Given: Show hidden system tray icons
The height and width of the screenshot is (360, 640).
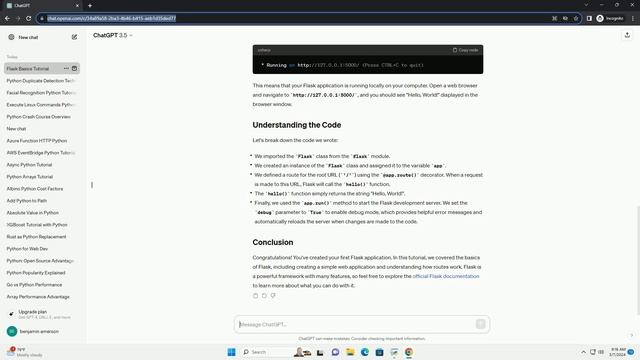Looking at the screenshot, I should point(583,352).
